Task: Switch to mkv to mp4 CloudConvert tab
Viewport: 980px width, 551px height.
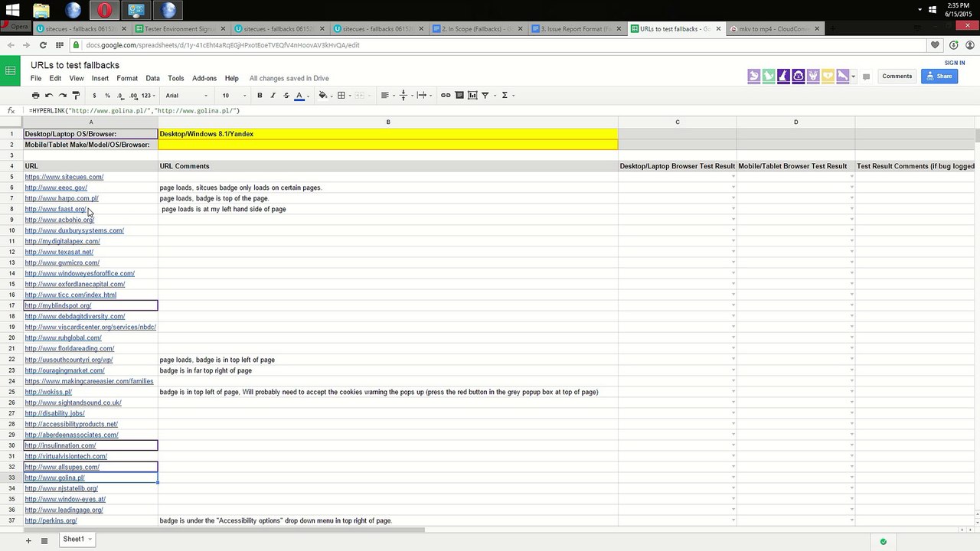Action: pos(774,29)
